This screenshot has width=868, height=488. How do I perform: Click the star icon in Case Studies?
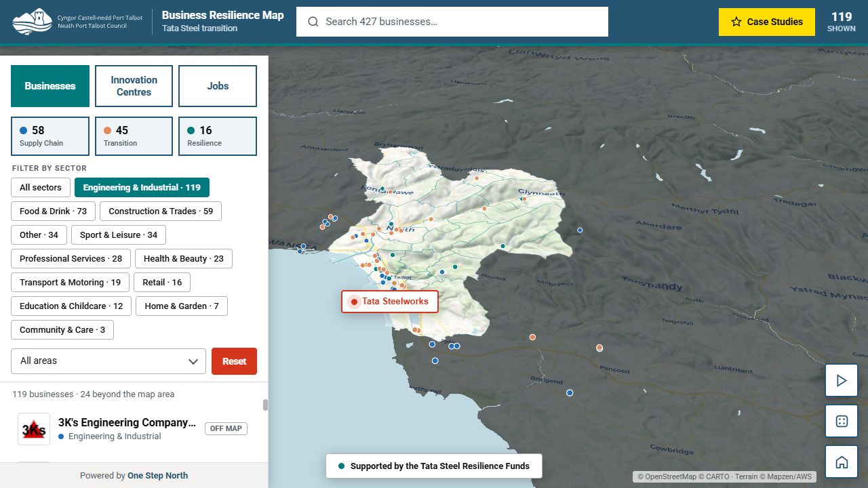click(736, 22)
